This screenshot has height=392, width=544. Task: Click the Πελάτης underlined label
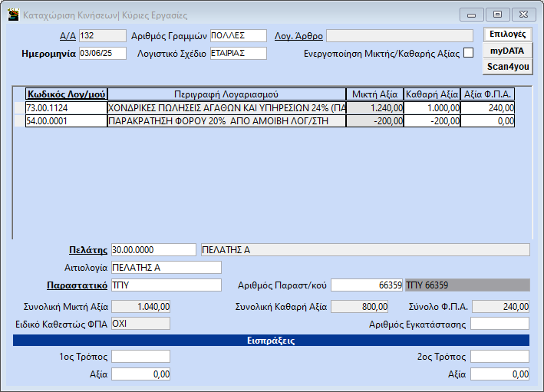coord(88,250)
